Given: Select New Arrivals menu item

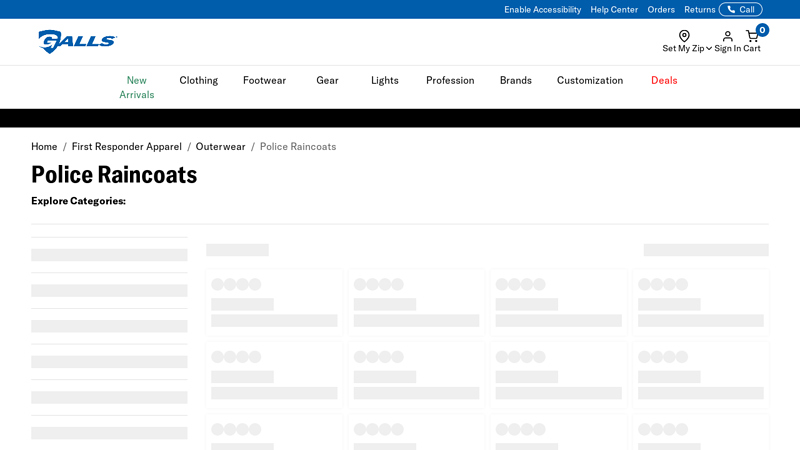Looking at the screenshot, I should point(137,87).
